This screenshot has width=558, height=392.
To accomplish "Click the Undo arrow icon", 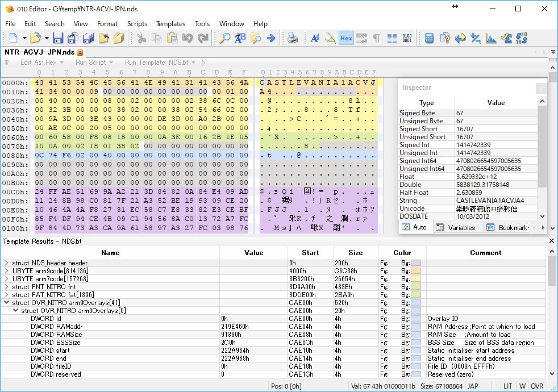I will coord(187,38).
